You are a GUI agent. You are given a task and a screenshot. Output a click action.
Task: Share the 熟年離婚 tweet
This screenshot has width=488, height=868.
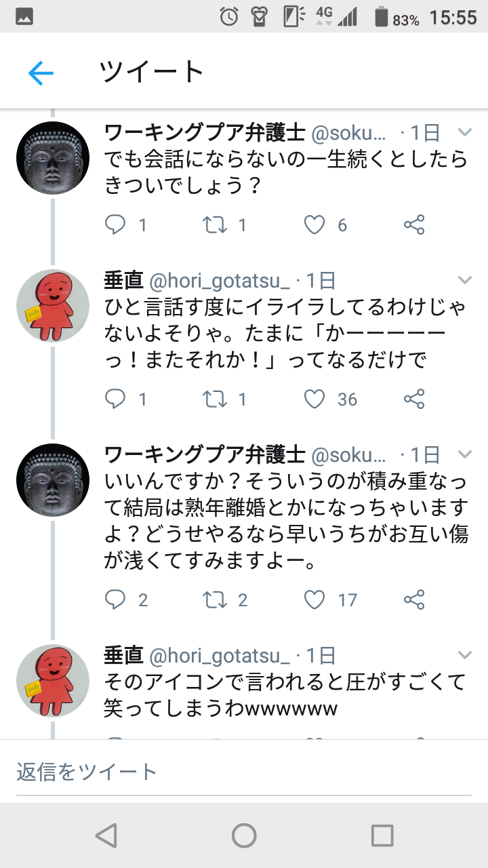click(x=414, y=599)
